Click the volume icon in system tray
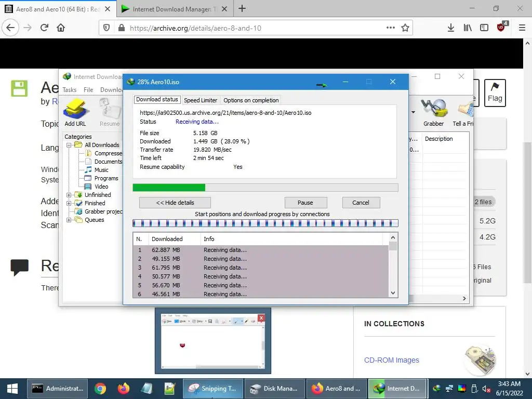 (x=486, y=389)
